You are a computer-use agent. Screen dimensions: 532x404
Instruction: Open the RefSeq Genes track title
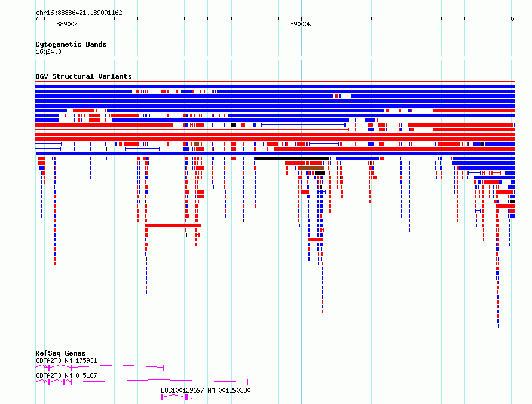point(60,353)
